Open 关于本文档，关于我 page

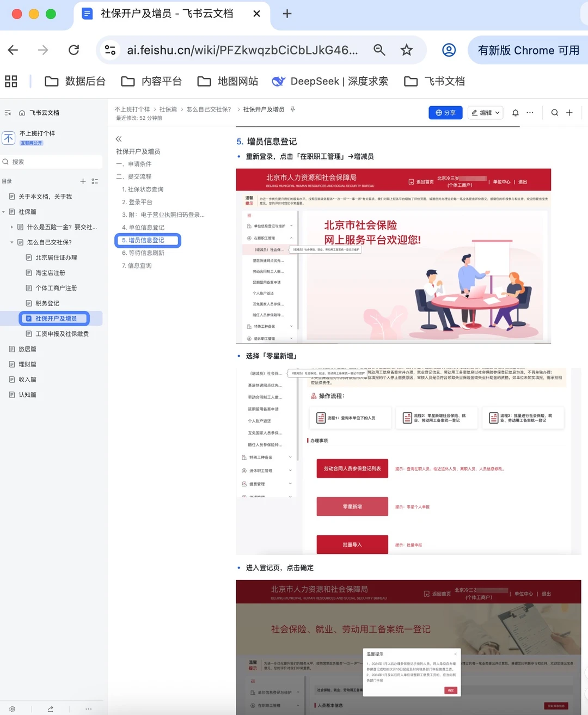coord(45,197)
